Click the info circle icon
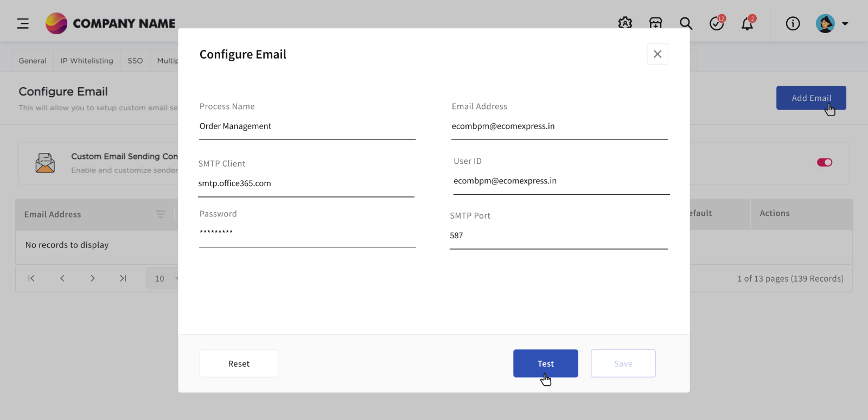 (793, 23)
